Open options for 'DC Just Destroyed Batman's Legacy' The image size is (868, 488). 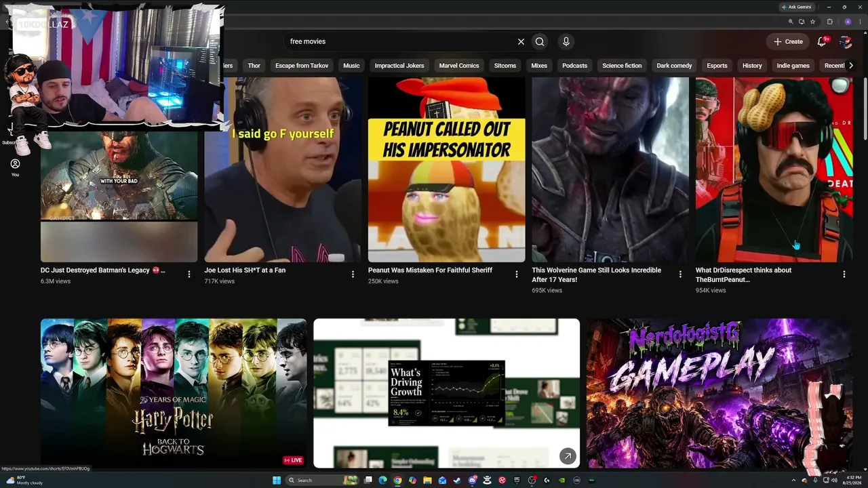point(189,274)
